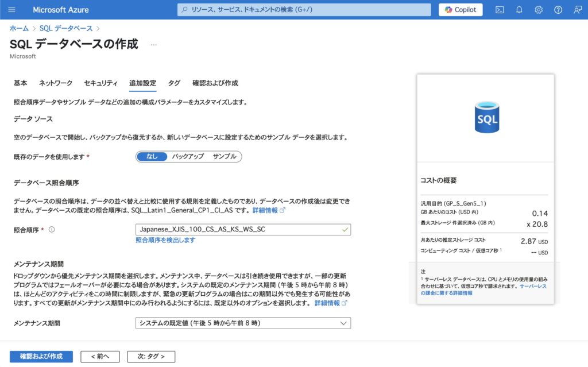Click the SQL database icon in cost panel
The width and height of the screenshot is (588, 367).
click(x=487, y=117)
